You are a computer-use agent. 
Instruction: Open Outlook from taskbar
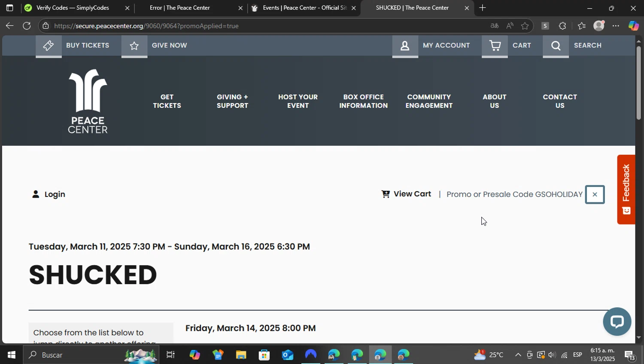[x=287, y=355]
